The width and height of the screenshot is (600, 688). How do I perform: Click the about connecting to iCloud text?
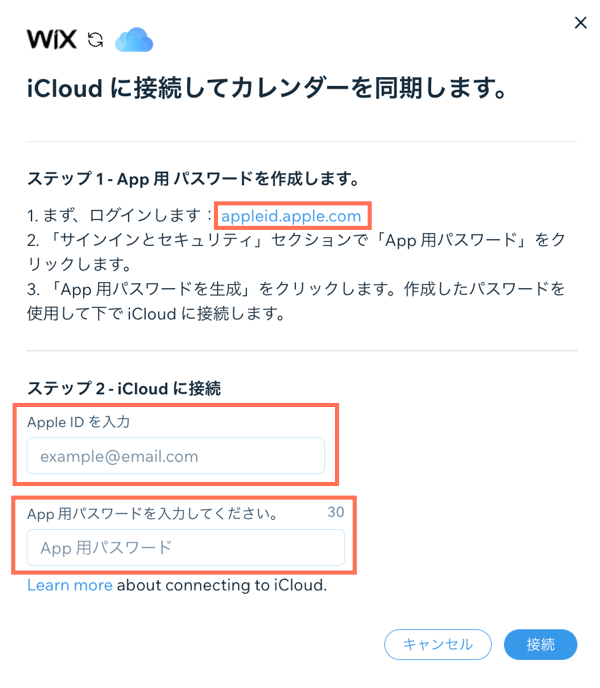[222, 585]
